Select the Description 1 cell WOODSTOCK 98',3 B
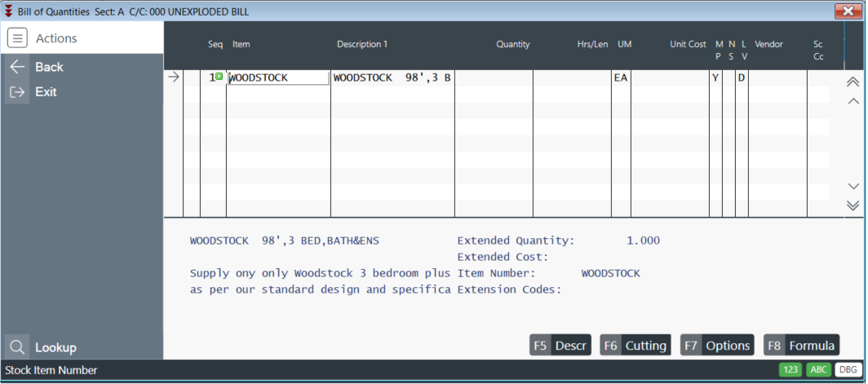Image resolution: width=868 pixels, height=384 pixels. [392, 77]
